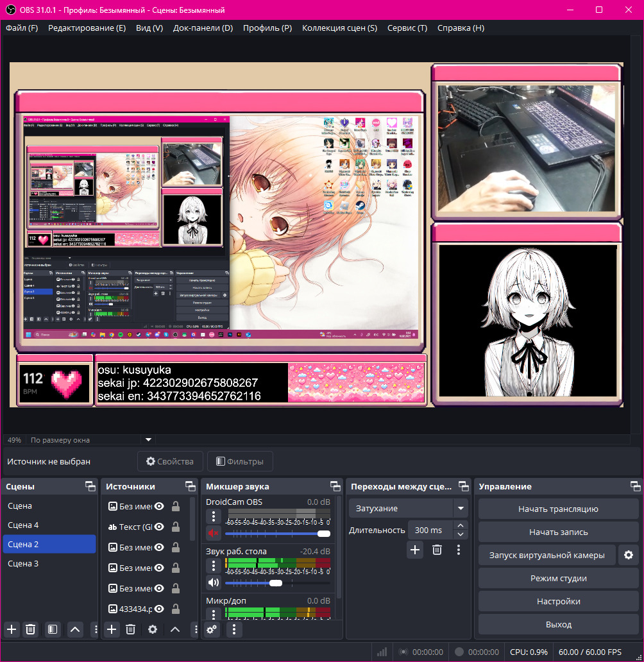Add a new scene with the plus icon
The width and height of the screenshot is (644, 662).
(12, 629)
